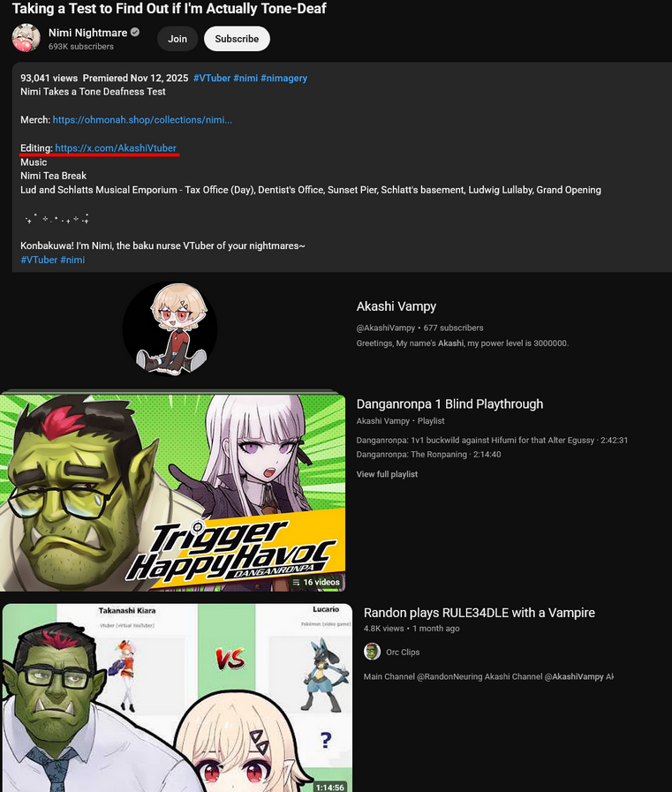Image resolution: width=672 pixels, height=792 pixels.
Task: Click View full playlist
Action: (x=387, y=474)
